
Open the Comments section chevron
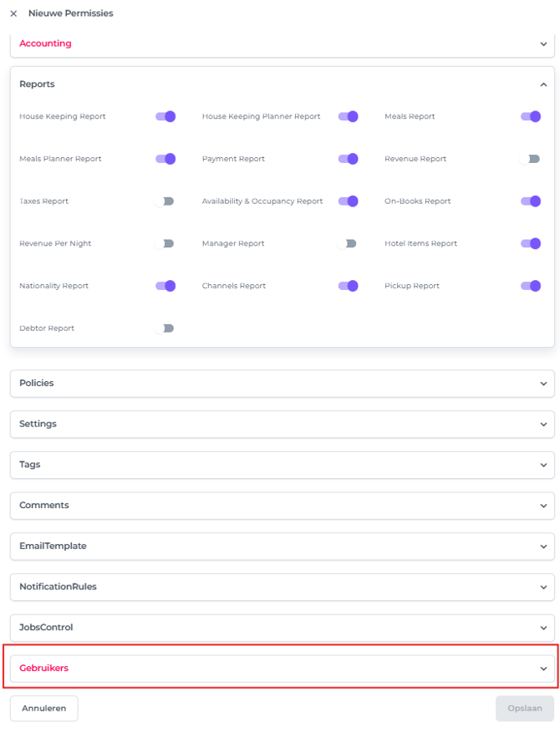[x=543, y=506]
